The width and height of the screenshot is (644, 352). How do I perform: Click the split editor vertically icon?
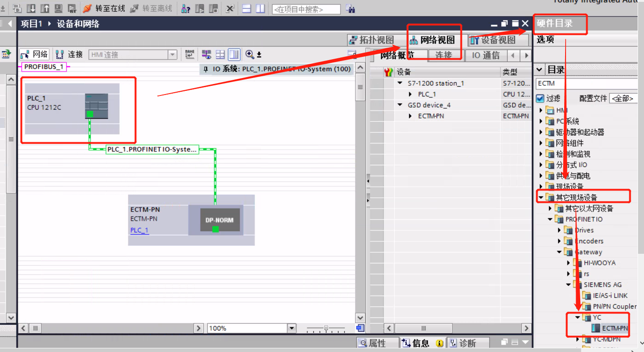261,8
